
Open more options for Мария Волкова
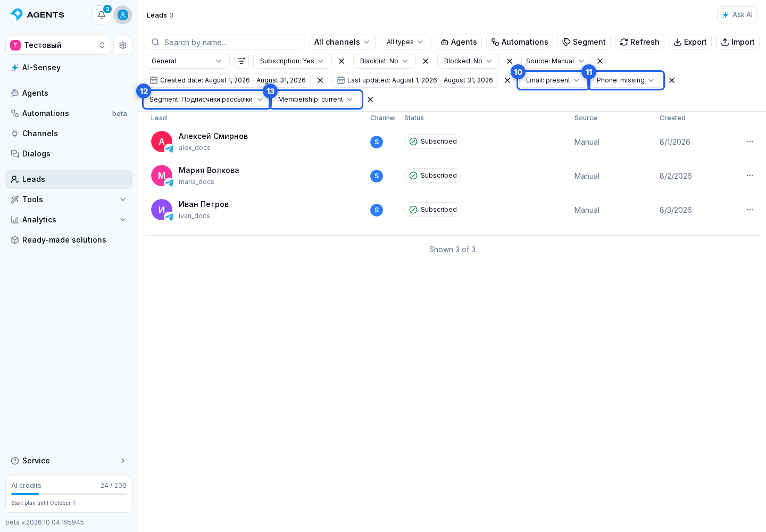click(x=750, y=176)
